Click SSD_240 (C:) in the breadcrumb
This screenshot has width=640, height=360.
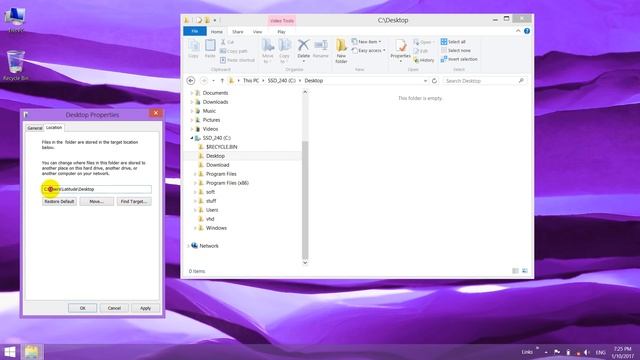click(281, 81)
